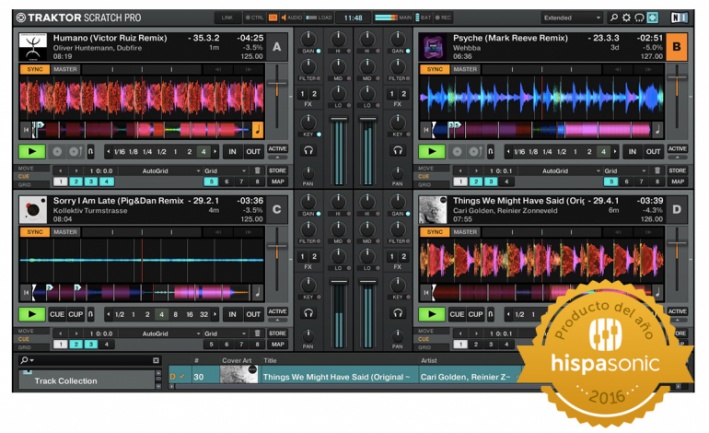Select MOVE tab on Deck A
Image resolution: width=709 pixels, height=433 pixels.
(26, 168)
